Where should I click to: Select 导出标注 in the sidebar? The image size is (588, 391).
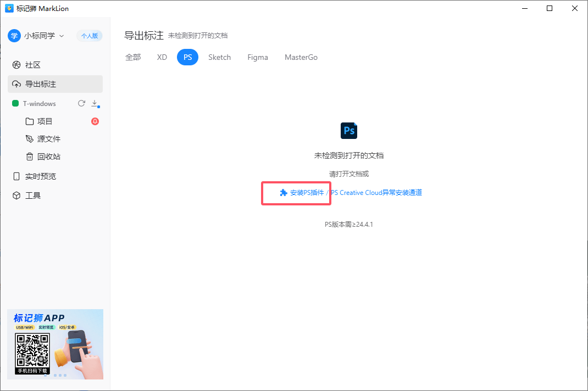(x=55, y=84)
